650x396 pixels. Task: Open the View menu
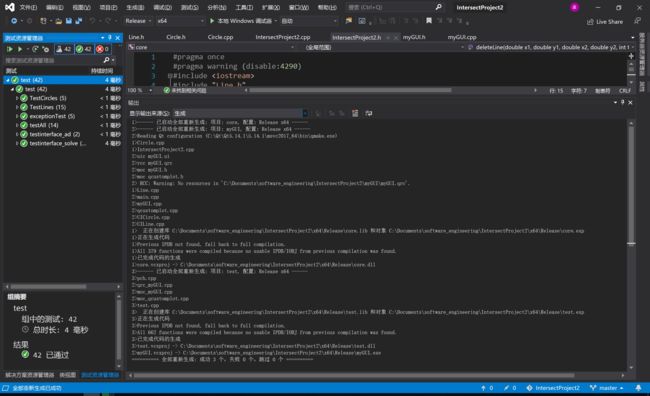coord(81,7)
